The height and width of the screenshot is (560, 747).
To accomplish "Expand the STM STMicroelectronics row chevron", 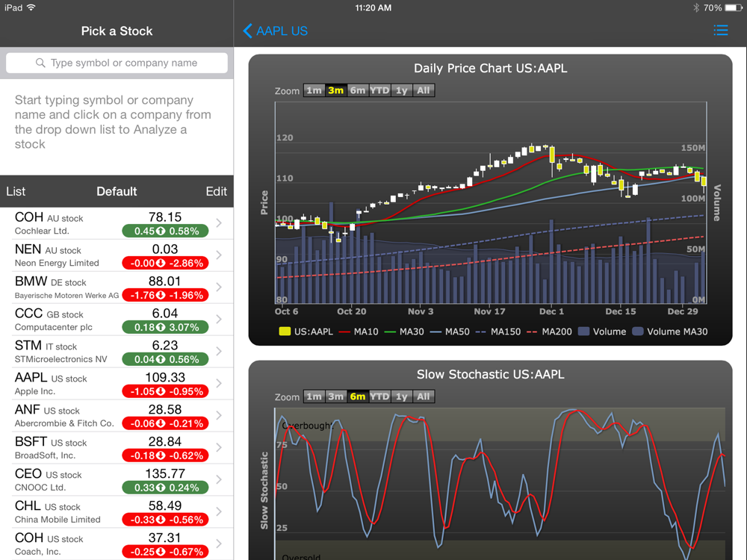I will pos(219,351).
